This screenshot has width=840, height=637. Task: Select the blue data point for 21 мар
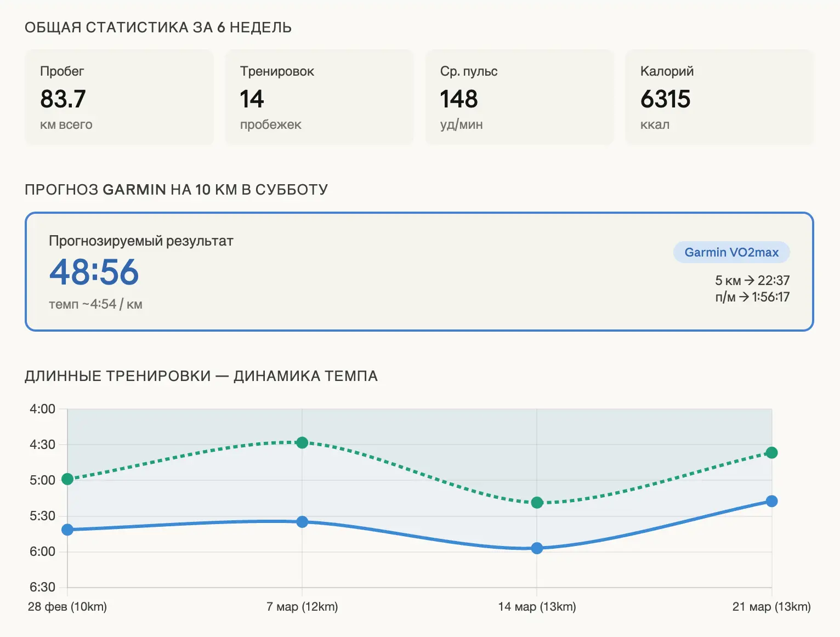tap(771, 501)
